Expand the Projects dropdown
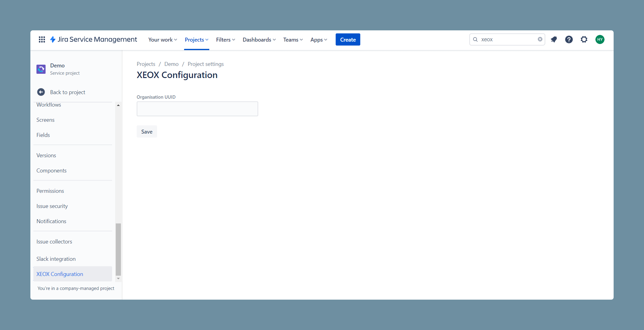Image resolution: width=644 pixels, height=330 pixels. (x=197, y=40)
